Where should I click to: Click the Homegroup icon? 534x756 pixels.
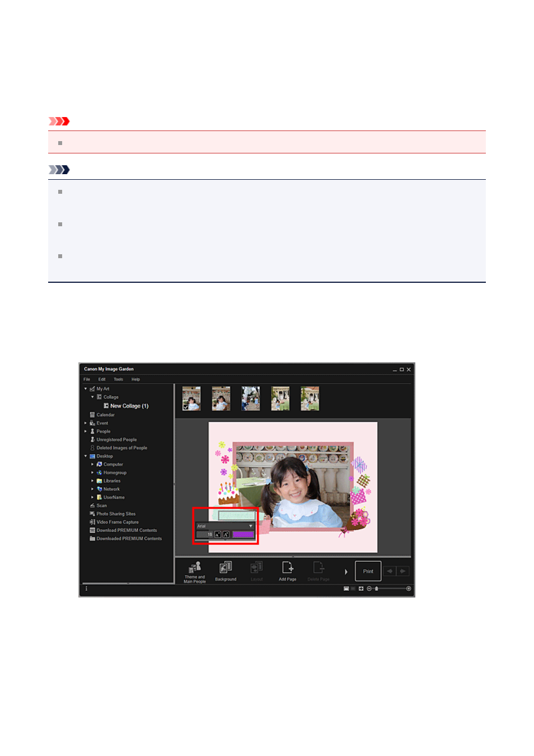[99, 473]
